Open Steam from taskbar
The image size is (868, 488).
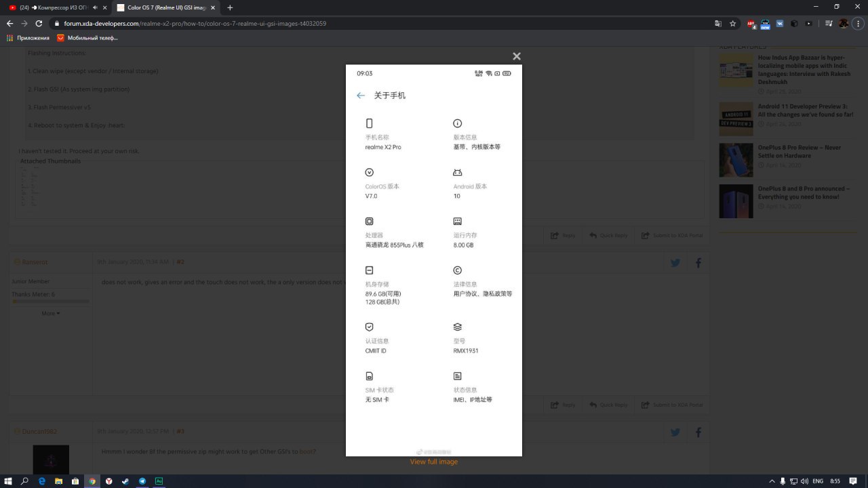point(125,481)
